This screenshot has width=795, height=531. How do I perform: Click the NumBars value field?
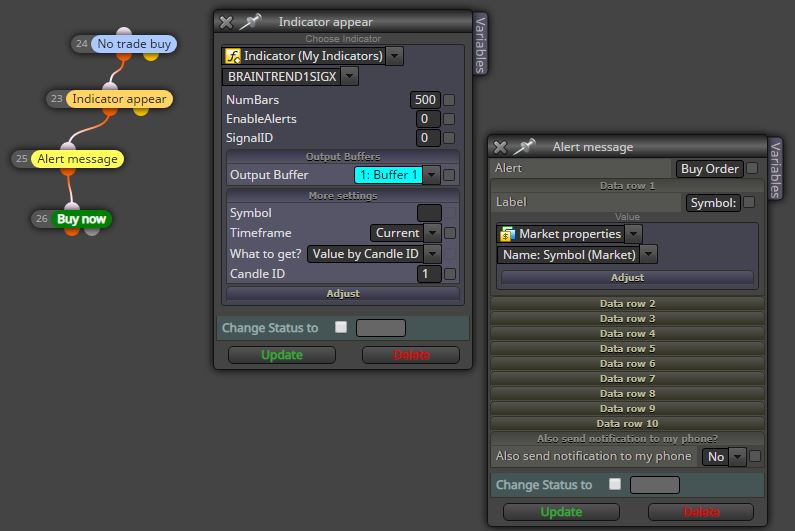pos(425,100)
